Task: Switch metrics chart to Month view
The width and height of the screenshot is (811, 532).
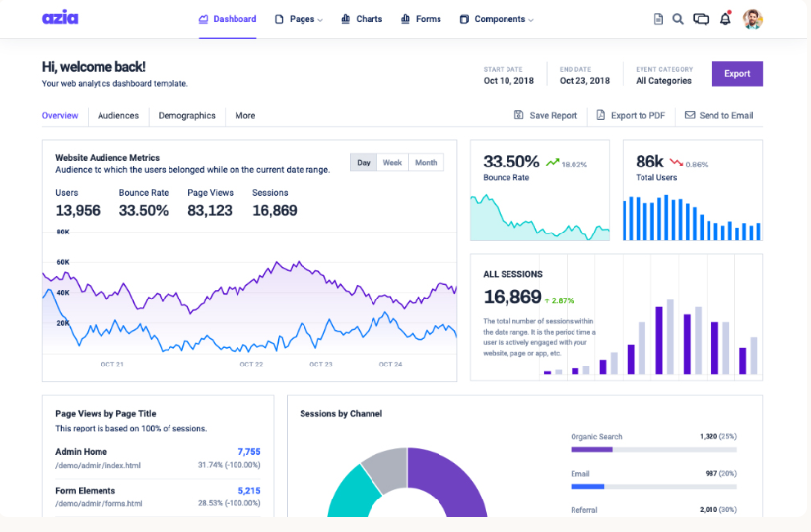Action: (x=426, y=163)
